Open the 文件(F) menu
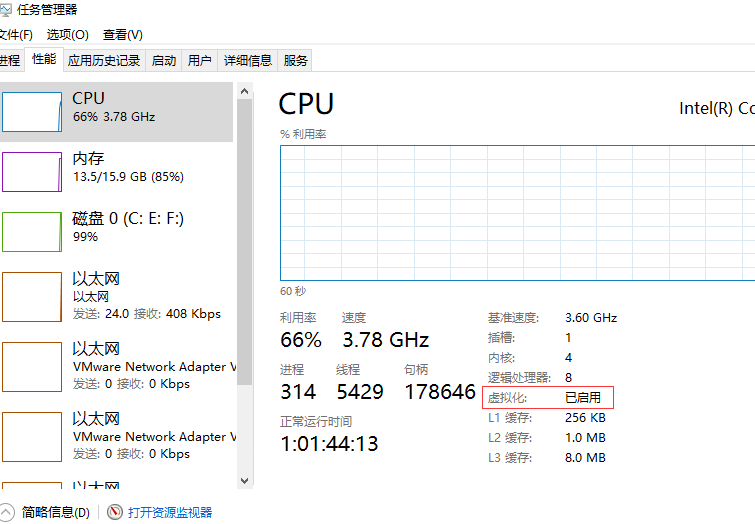The height and width of the screenshot is (524, 755). click(x=15, y=35)
